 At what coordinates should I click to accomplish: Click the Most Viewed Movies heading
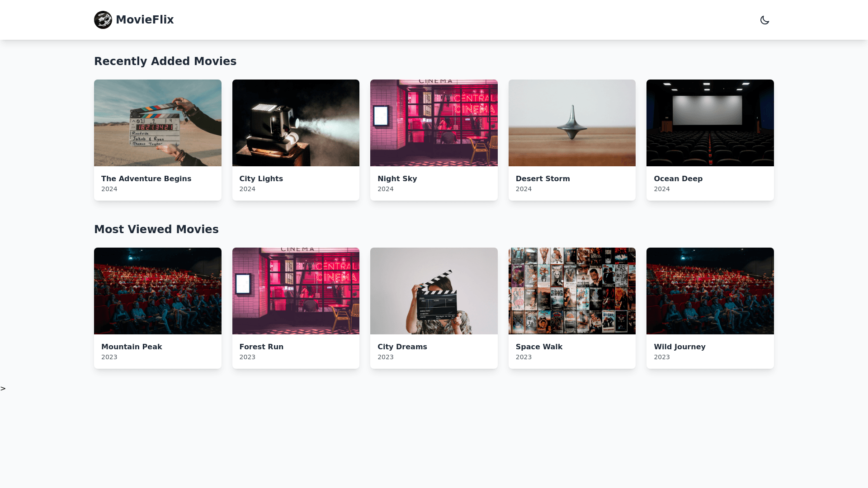(x=156, y=230)
